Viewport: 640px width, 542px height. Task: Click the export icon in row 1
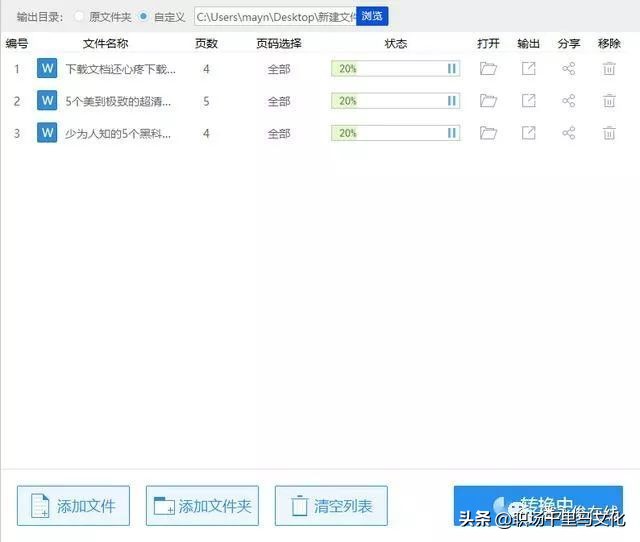point(529,69)
